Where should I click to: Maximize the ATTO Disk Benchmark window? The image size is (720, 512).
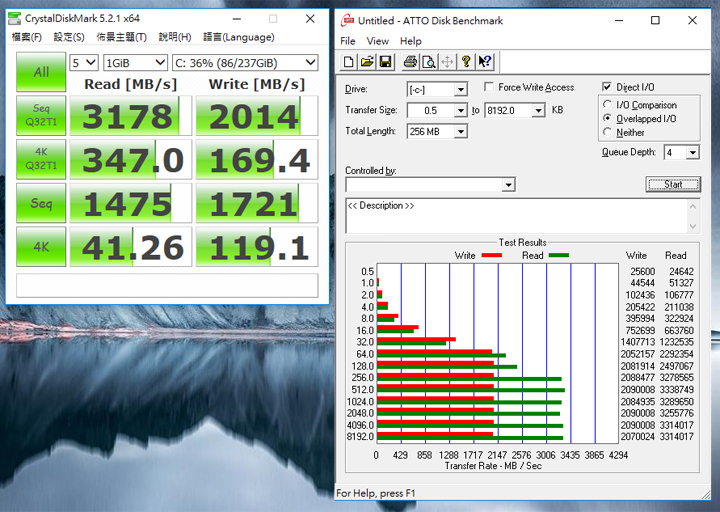click(x=655, y=20)
